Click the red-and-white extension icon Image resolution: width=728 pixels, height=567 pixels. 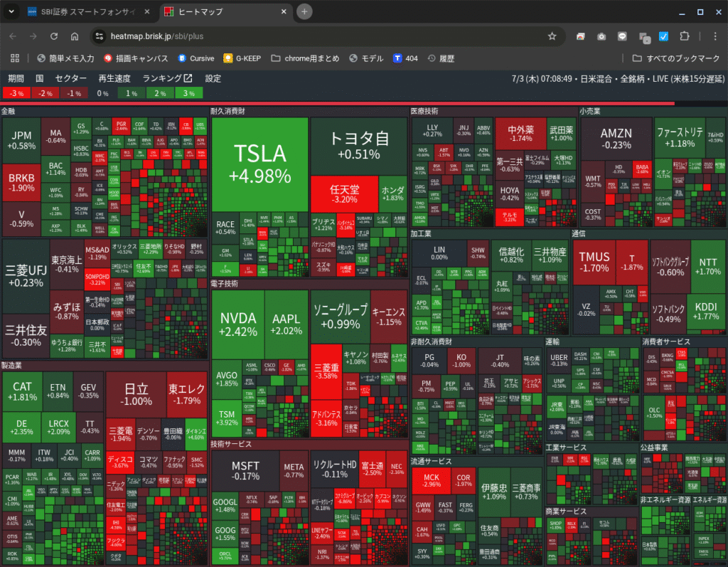pos(580,36)
